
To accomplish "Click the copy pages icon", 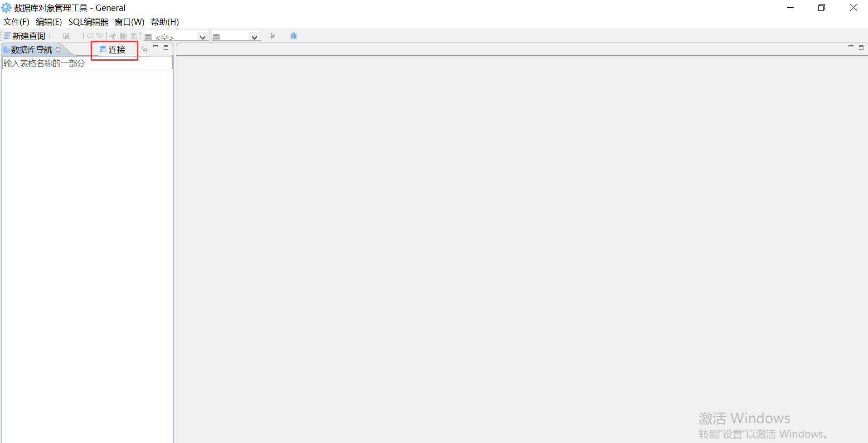I will 123,36.
